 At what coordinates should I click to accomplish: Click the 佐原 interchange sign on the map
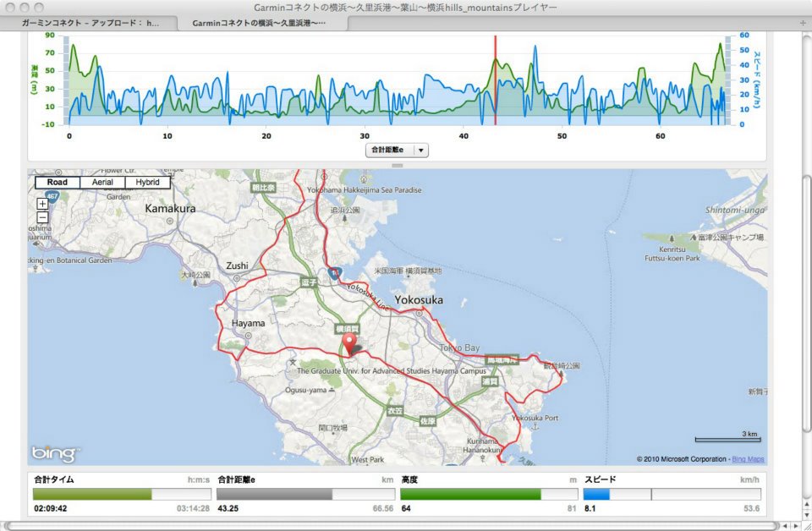coord(428,421)
